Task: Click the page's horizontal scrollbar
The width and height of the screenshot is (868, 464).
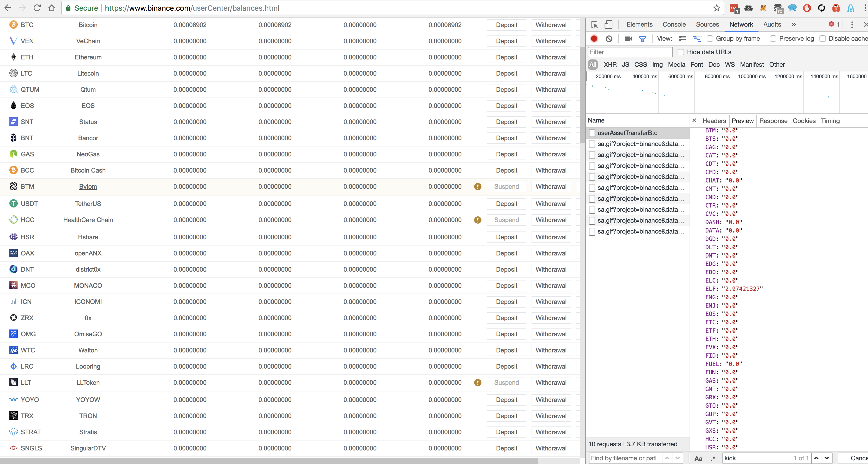Action: click(x=269, y=461)
